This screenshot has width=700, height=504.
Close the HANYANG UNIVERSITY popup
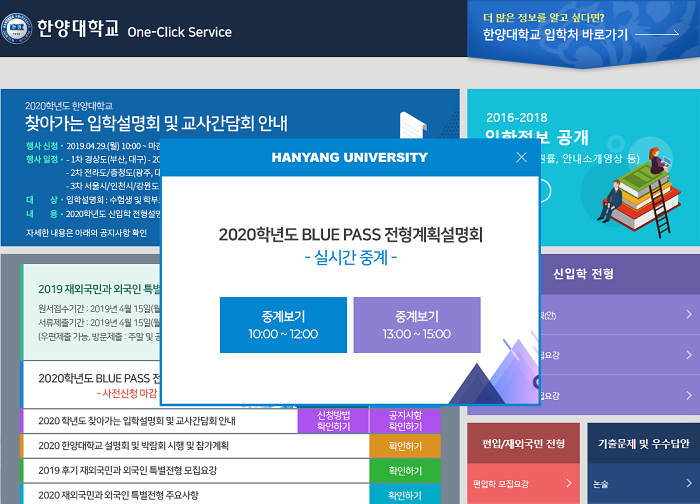(x=521, y=157)
